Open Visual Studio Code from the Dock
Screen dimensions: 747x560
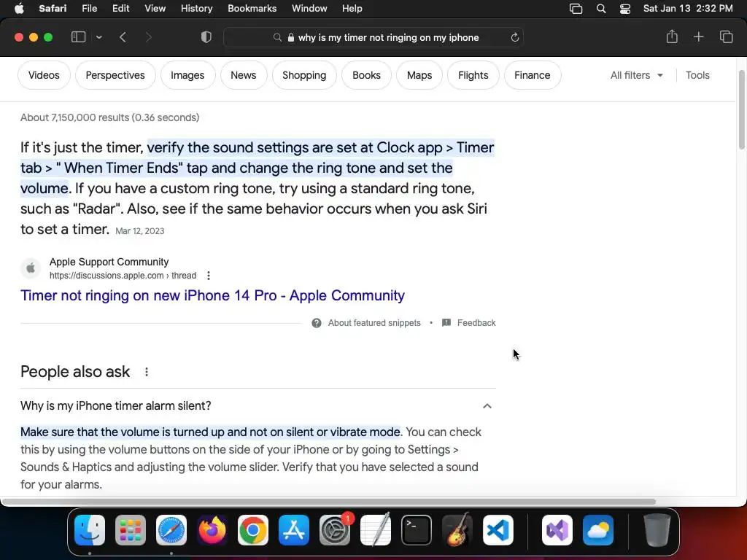498,530
